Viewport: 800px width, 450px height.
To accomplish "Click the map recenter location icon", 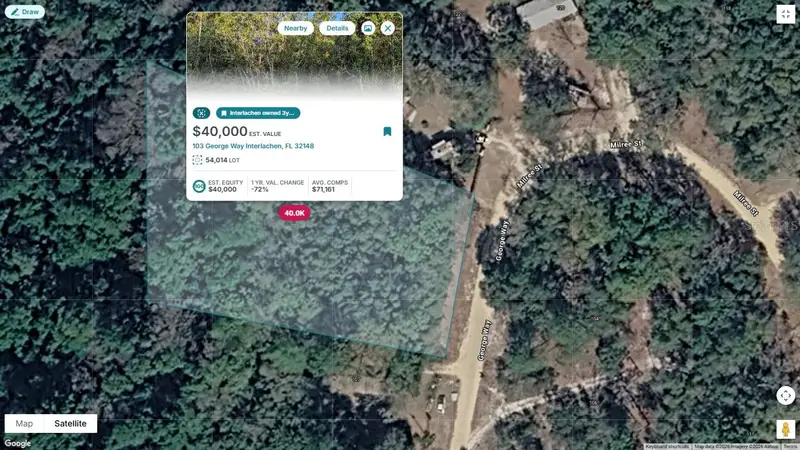I will click(785, 395).
